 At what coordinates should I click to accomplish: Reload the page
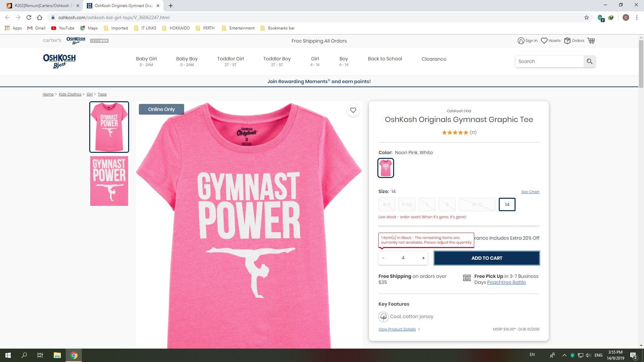coord(29,17)
